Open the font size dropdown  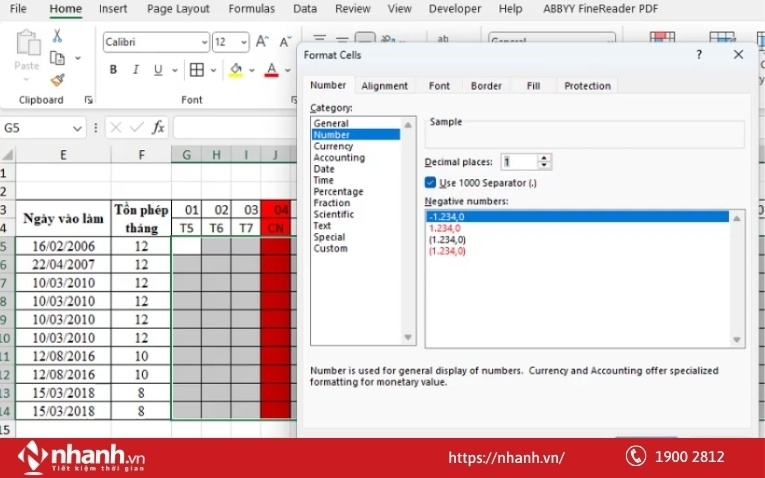tap(243, 42)
